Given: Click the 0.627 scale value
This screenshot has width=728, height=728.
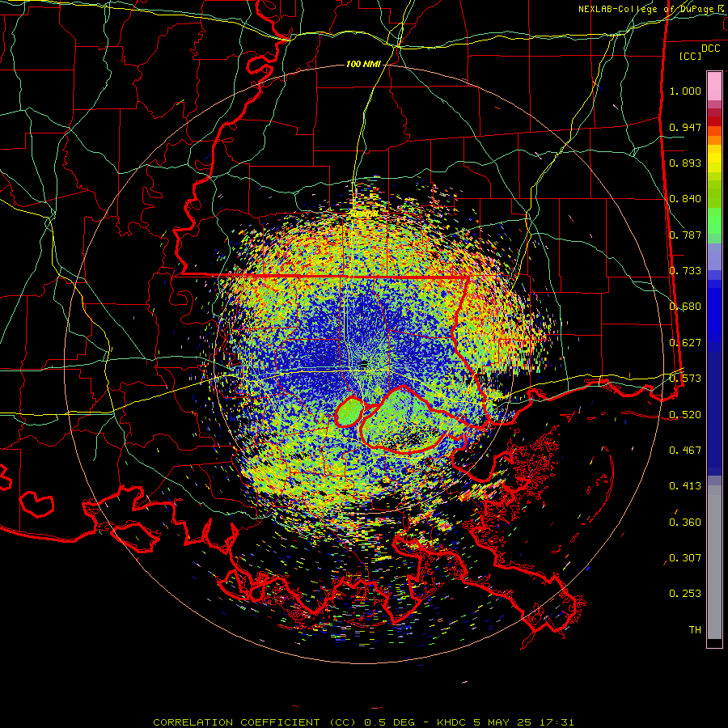Looking at the screenshot, I should (685, 343).
